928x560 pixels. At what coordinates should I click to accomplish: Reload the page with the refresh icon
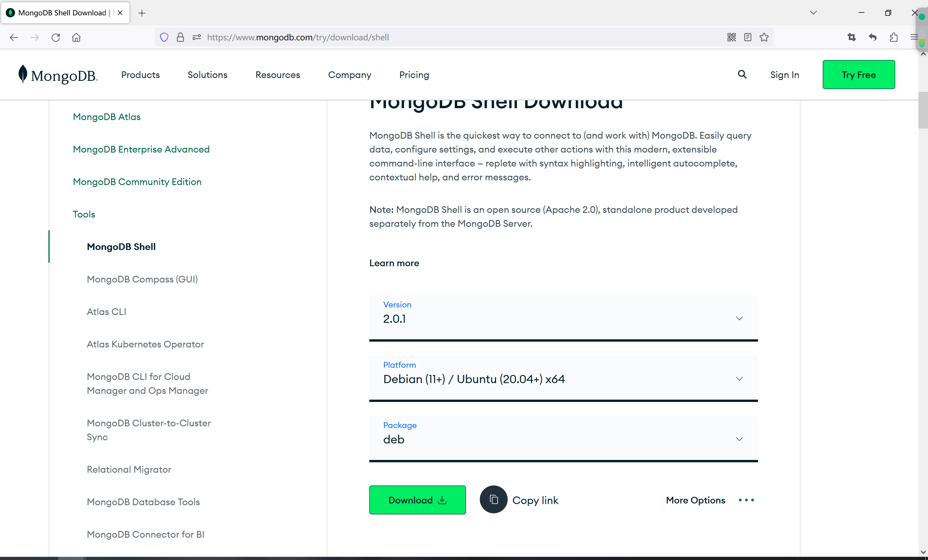click(x=56, y=37)
